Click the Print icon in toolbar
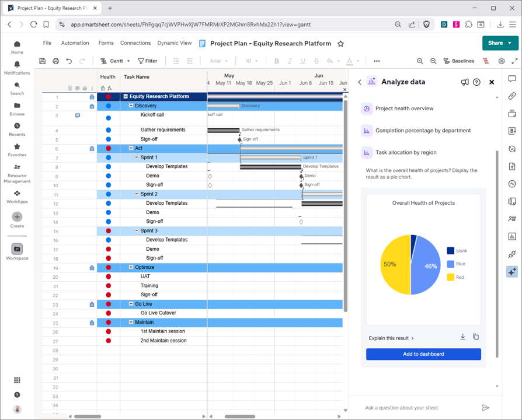This screenshot has height=420, width=522. click(55, 61)
